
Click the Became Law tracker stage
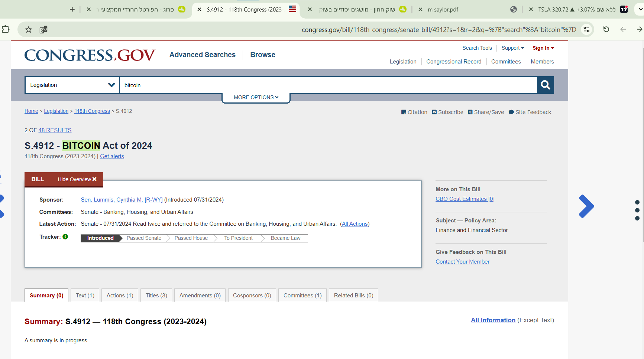coord(285,238)
